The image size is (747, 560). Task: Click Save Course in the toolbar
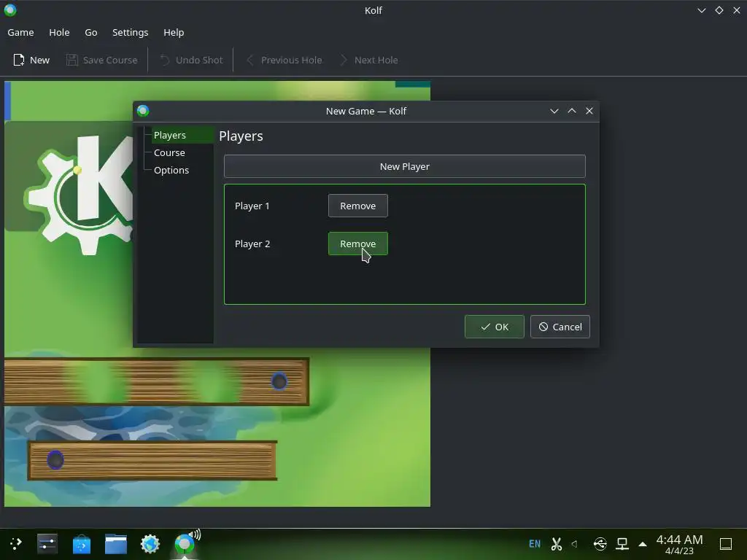pos(102,60)
